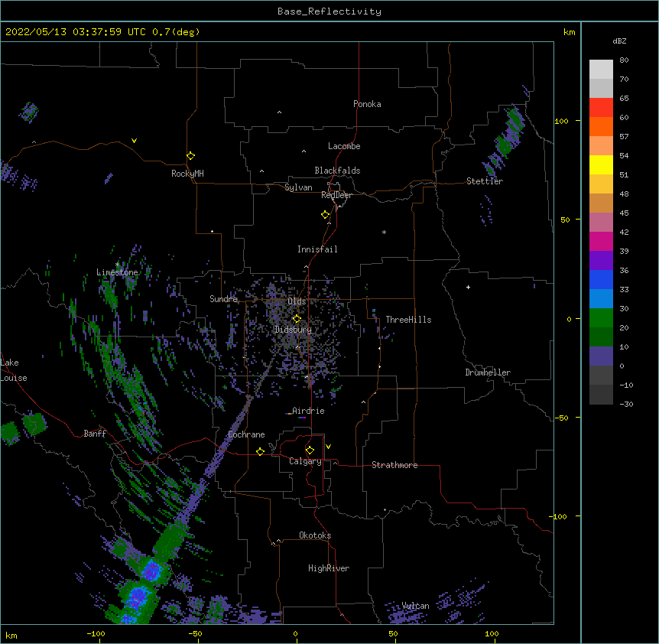Click the Limestone label

(x=117, y=272)
